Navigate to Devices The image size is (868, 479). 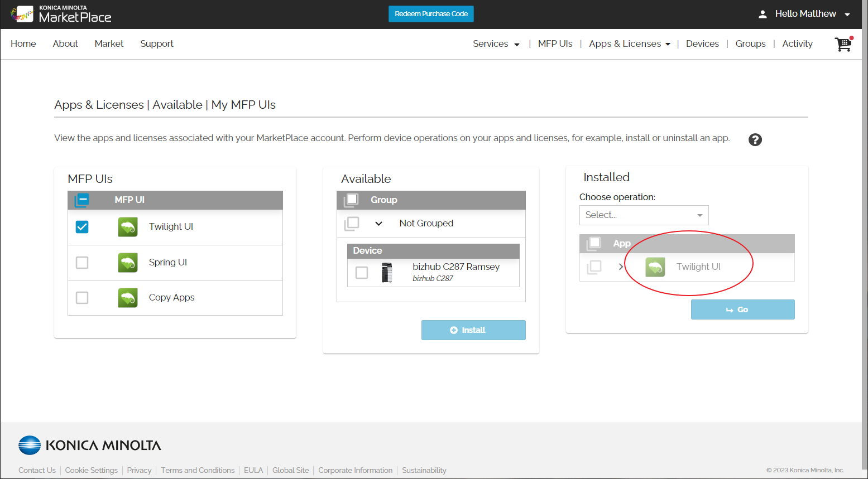pyautogui.click(x=702, y=44)
